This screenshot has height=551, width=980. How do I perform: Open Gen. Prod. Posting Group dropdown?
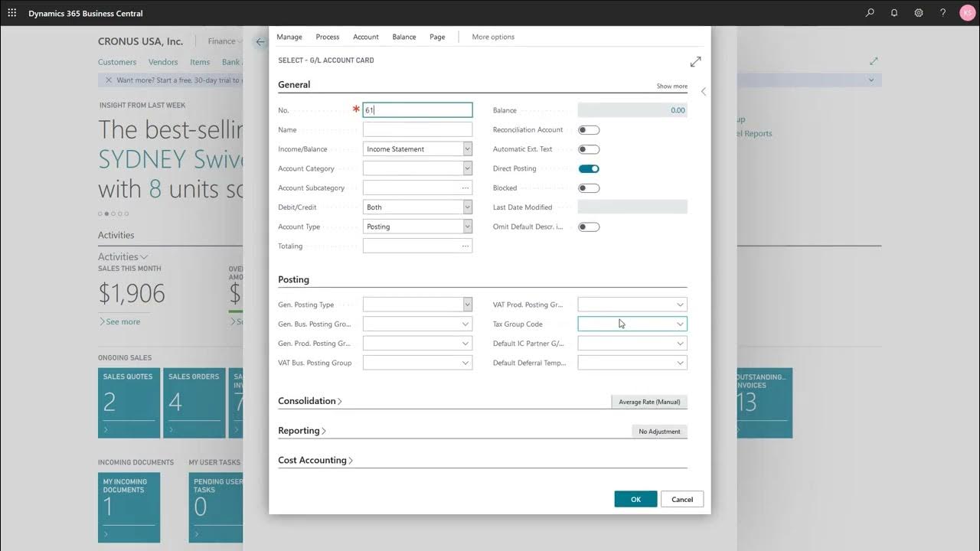[x=465, y=344]
